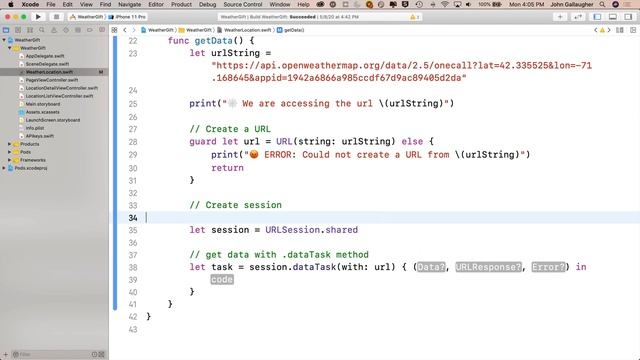The image size is (640, 360).
Task: Click line number 28 in the gutter
Action: pos(133,142)
